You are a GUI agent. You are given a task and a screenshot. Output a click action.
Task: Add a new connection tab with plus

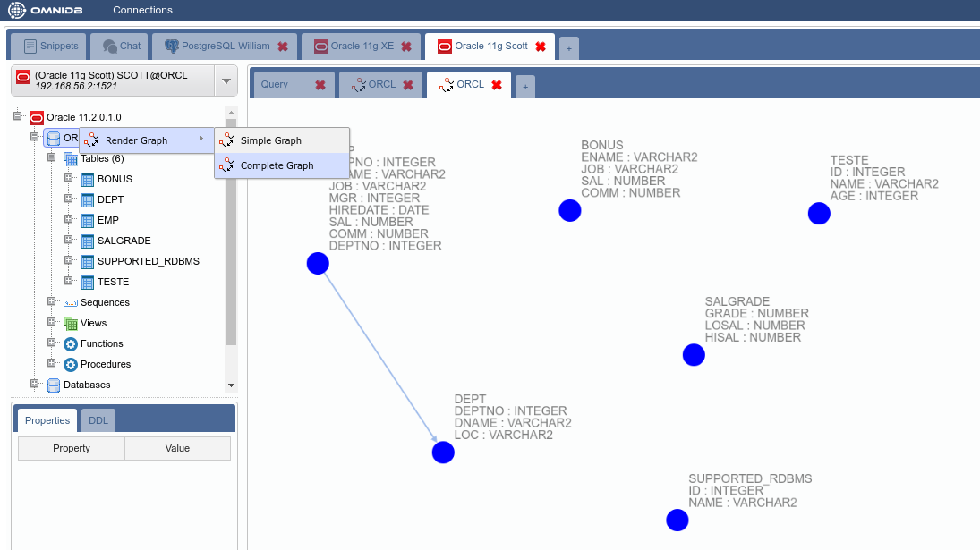(568, 48)
